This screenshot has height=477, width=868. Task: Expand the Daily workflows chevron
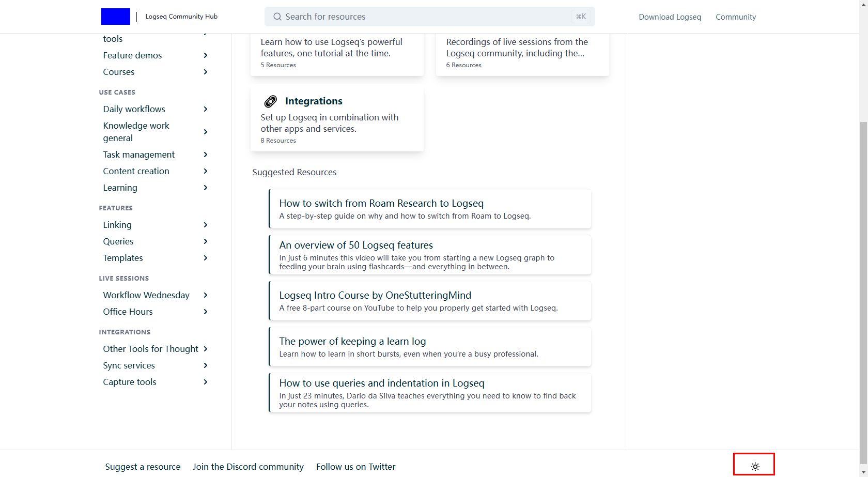(206, 109)
